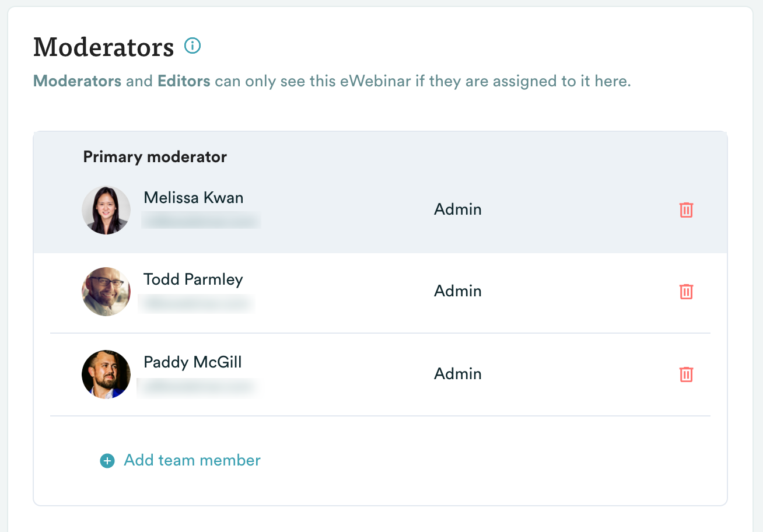Click the plus icon to add member
This screenshot has width=763, height=532.
coord(107,461)
